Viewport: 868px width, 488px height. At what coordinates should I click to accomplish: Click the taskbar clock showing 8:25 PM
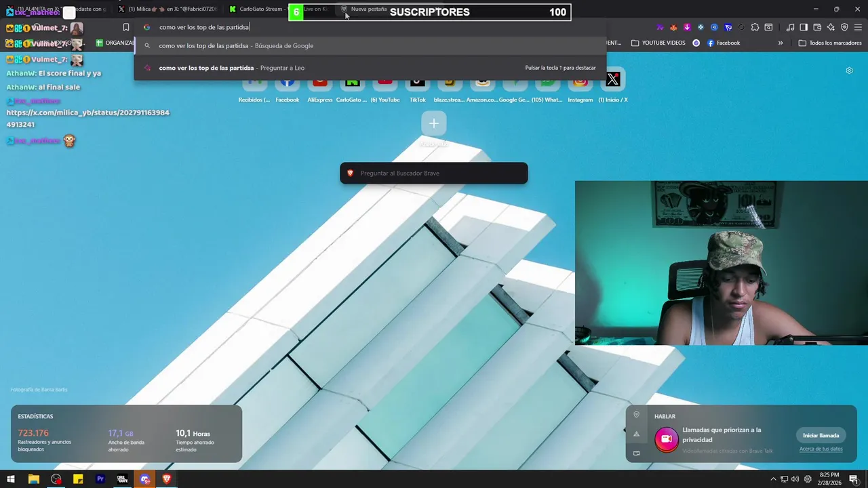[x=829, y=479]
